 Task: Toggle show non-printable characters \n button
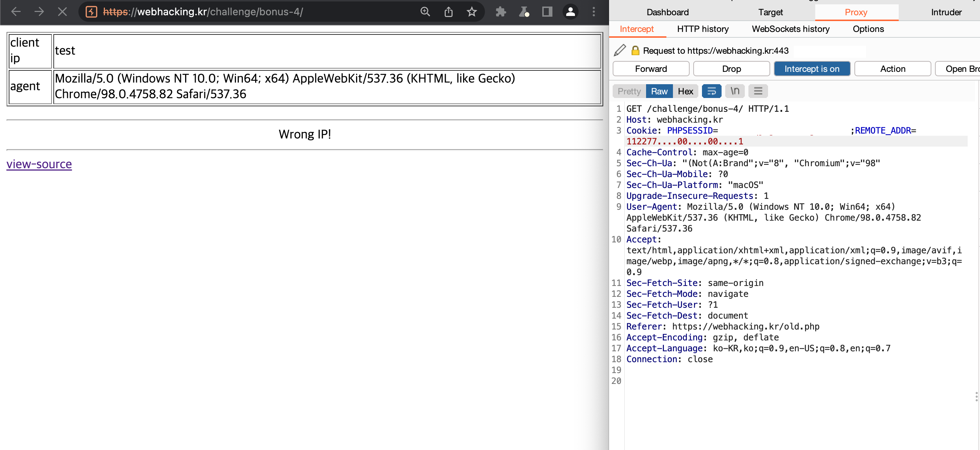[735, 91]
